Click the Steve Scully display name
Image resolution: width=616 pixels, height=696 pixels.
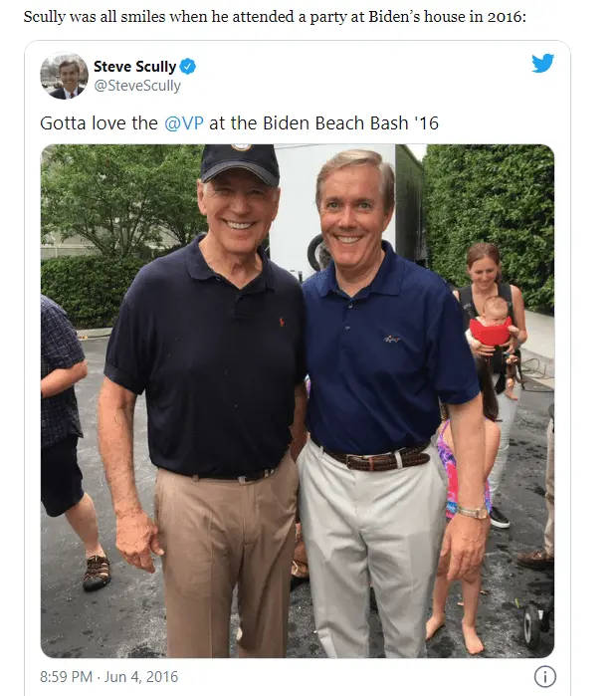pyautogui.click(x=134, y=67)
